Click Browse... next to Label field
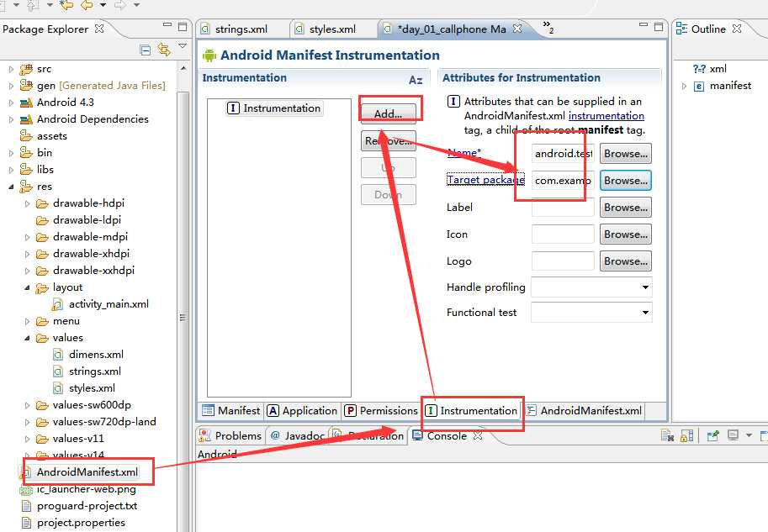 [x=626, y=208]
